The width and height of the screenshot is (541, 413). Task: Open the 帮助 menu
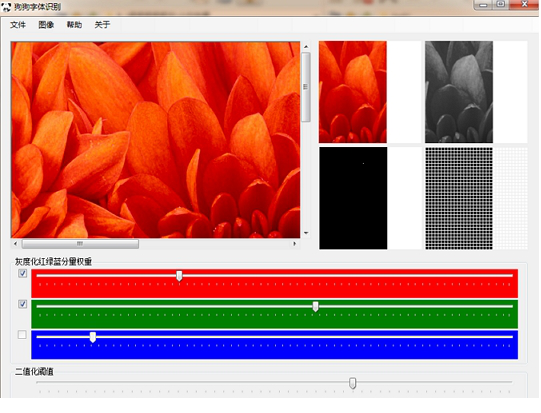pyautogui.click(x=74, y=25)
